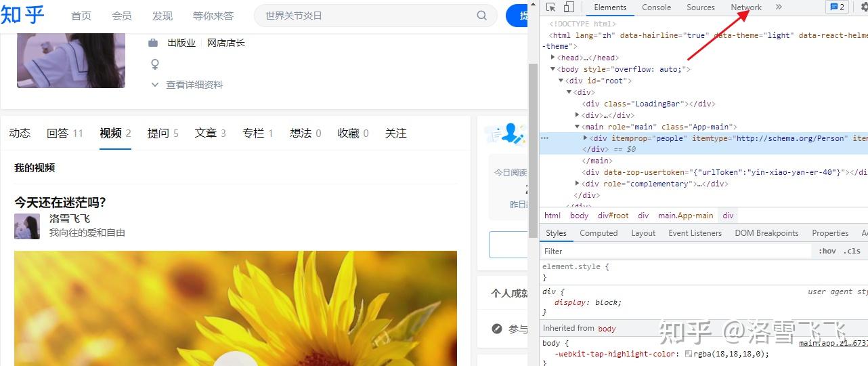Select the 想法 profile tab

point(305,134)
